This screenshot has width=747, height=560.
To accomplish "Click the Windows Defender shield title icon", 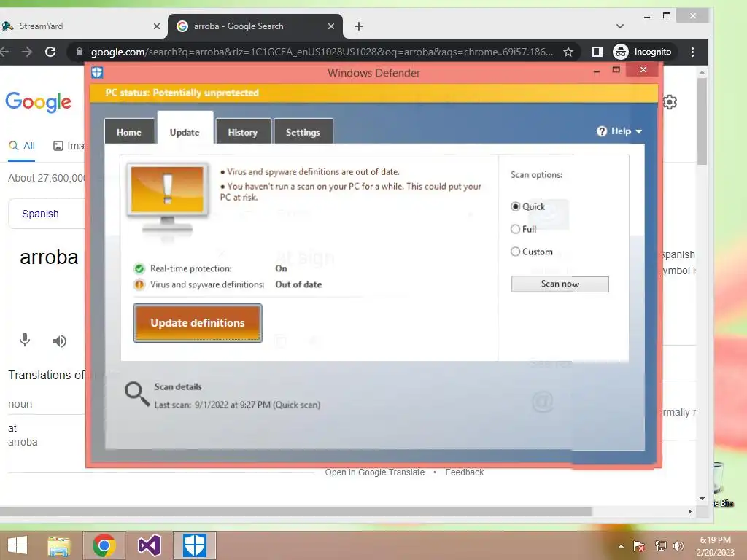I will coord(97,72).
